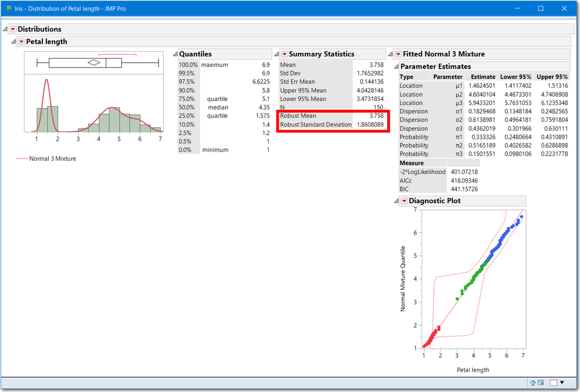Collapse the Distributions outline with its gray triangle
The height and width of the screenshot is (392, 580).
point(5,29)
